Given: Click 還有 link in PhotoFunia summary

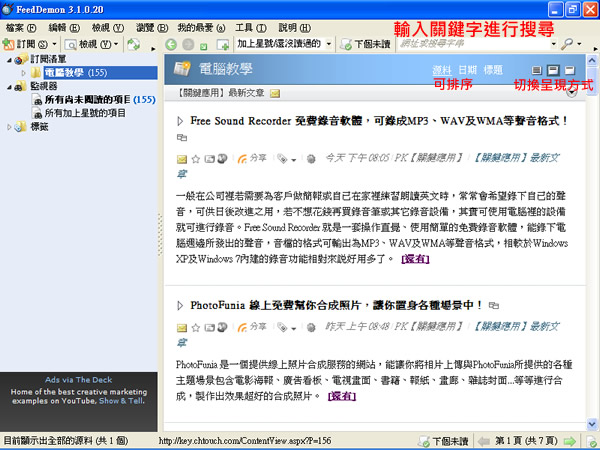Looking at the screenshot, I should [x=342, y=396].
